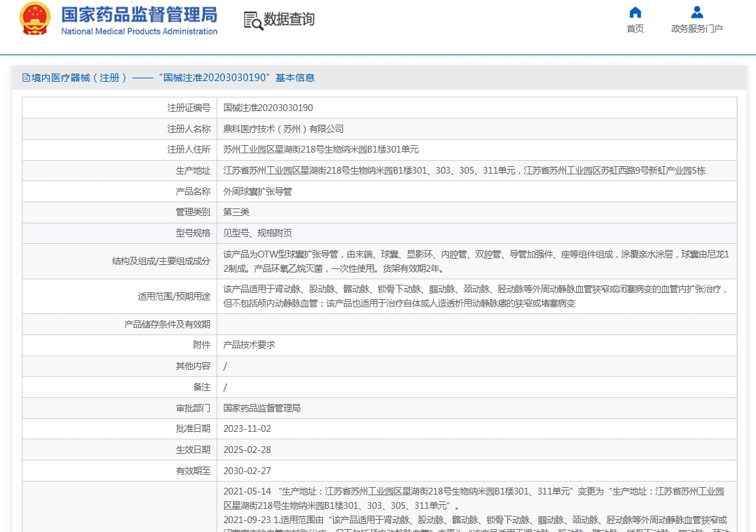Click the intended use text starting 该产品适用于肾动脉

tap(475, 296)
